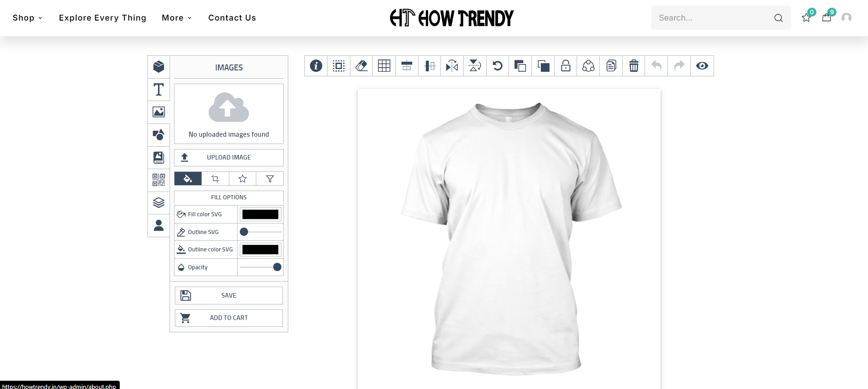Click the white t-shirt design canvas

coord(509,239)
